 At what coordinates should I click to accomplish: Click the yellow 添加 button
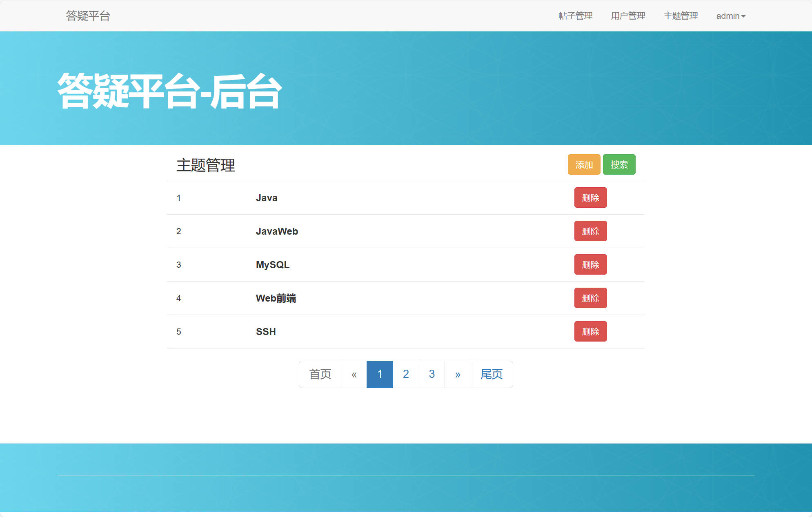584,164
